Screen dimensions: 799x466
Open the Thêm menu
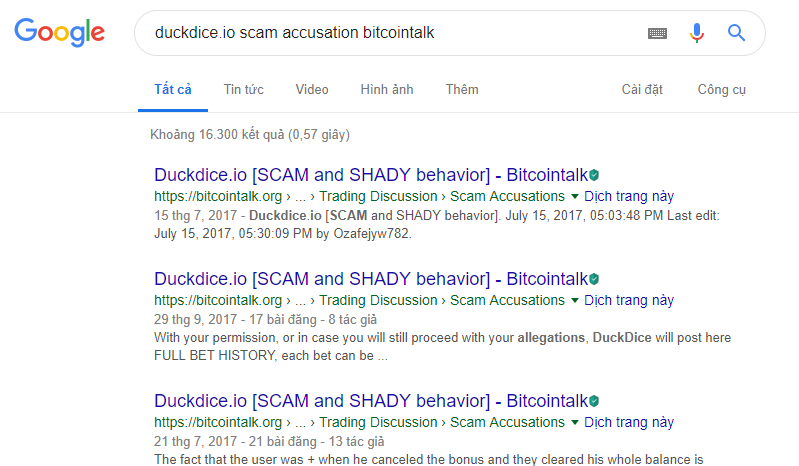pyautogui.click(x=462, y=90)
